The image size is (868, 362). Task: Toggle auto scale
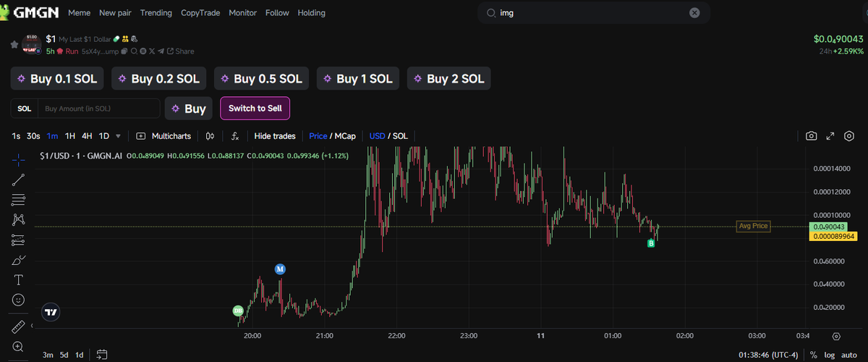(848, 355)
